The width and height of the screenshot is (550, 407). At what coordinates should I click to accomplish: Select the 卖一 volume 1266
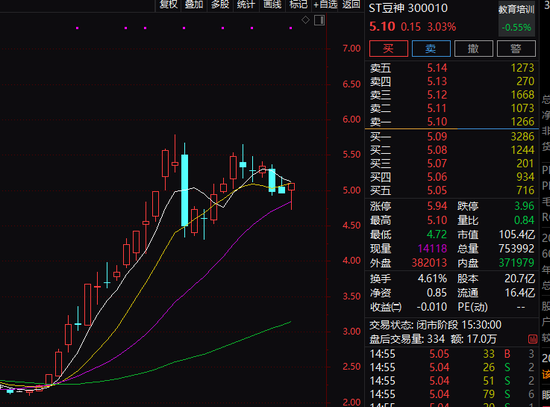(523, 122)
